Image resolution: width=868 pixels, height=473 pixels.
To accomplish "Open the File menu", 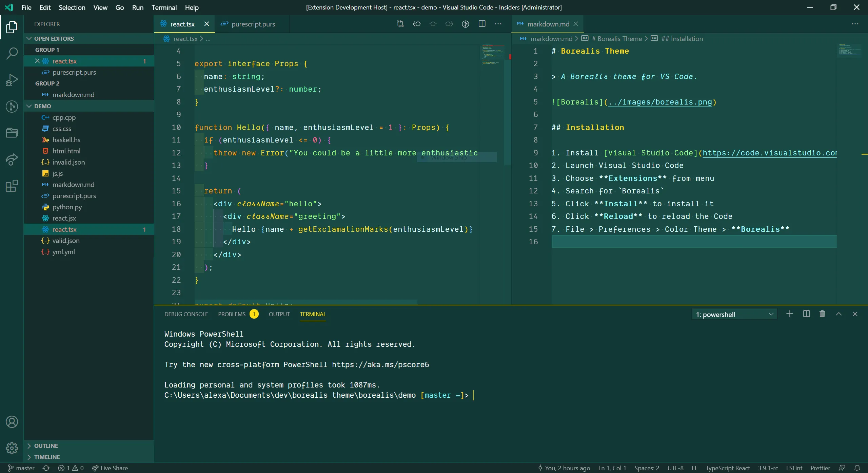I will coord(26,7).
